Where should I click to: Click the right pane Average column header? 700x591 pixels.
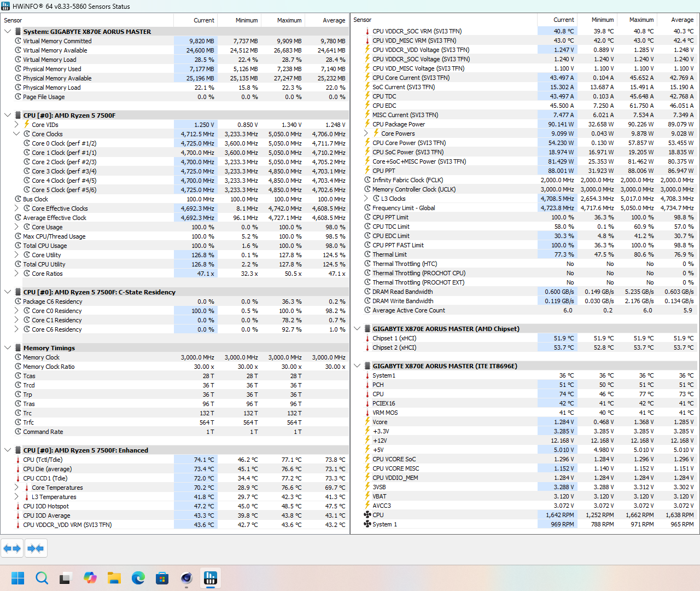(676, 20)
